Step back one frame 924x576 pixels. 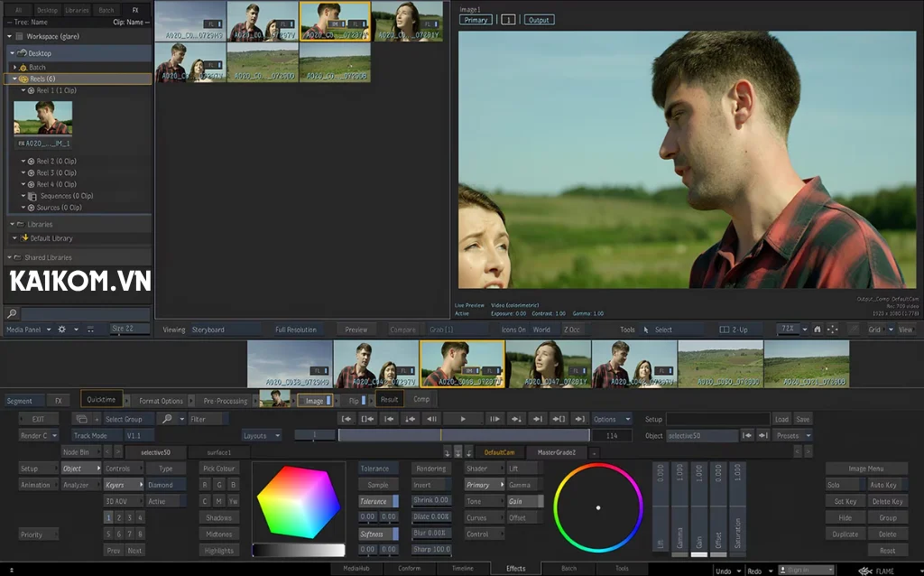coord(432,419)
